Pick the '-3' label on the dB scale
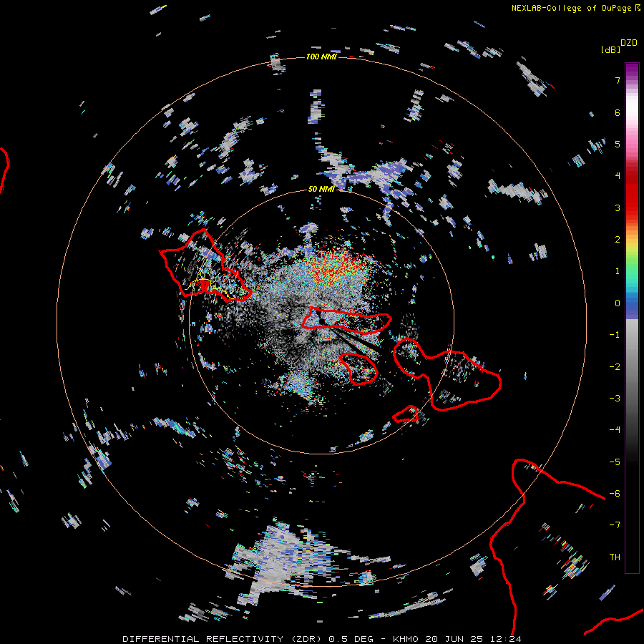Viewport: 644px width, 644px height. 615,399
